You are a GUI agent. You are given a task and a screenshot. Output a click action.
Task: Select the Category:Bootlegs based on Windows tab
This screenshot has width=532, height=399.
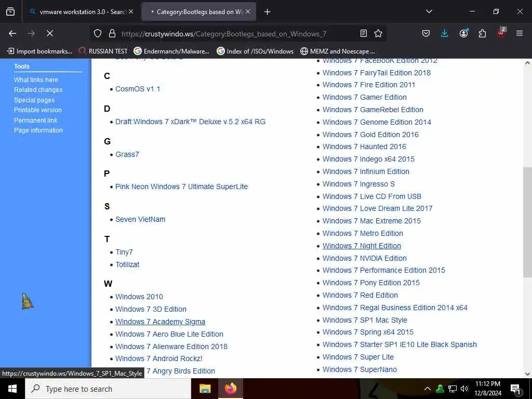(x=198, y=11)
